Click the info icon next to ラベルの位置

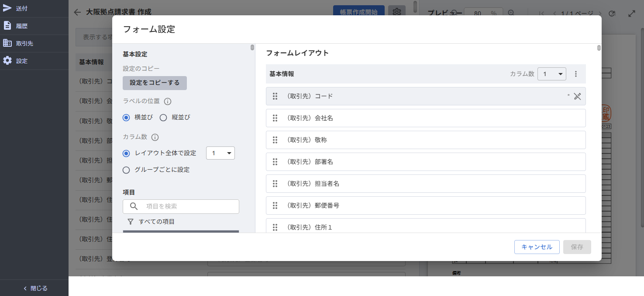pos(168,101)
